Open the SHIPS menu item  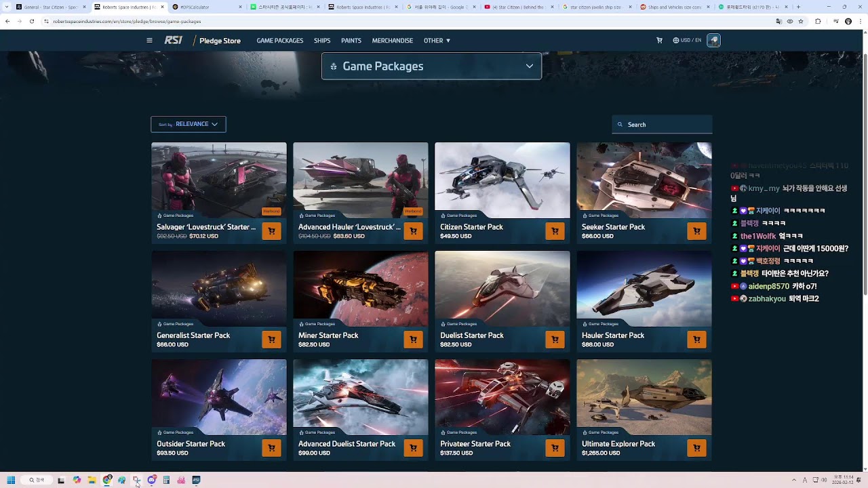point(322,41)
